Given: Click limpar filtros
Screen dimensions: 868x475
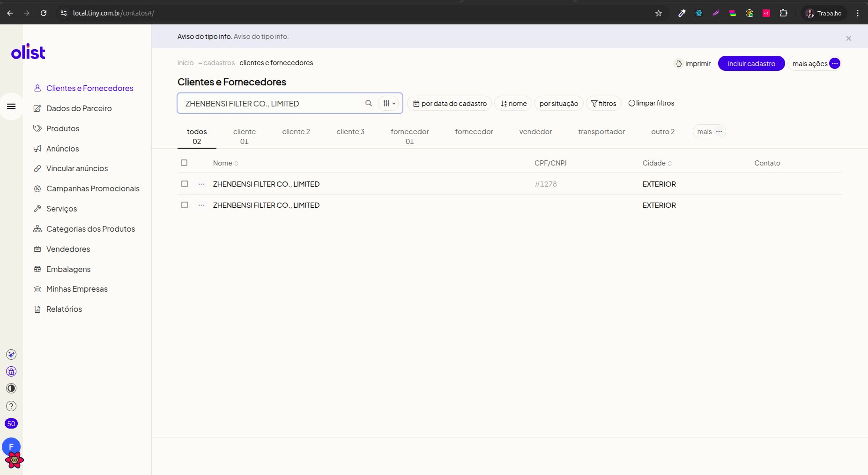Looking at the screenshot, I should click(651, 103).
